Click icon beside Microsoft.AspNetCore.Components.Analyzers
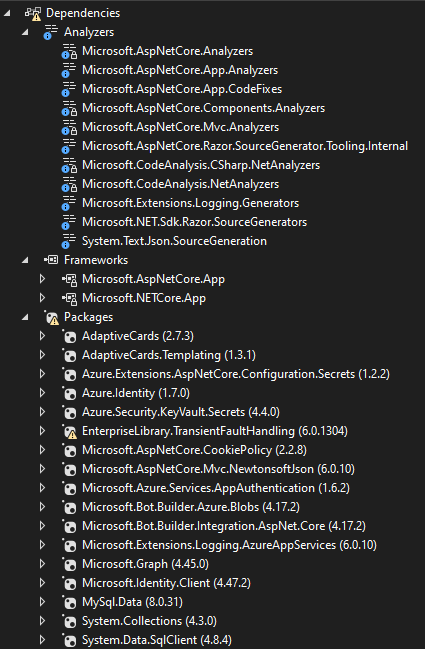Image resolution: width=425 pixels, height=649 pixels. pyautogui.click(x=69, y=108)
